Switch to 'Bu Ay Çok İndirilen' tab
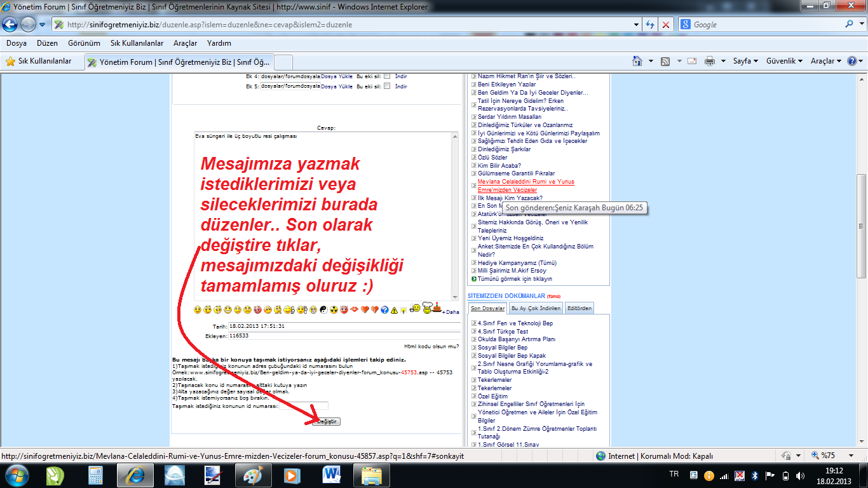 tap(536, 308)
